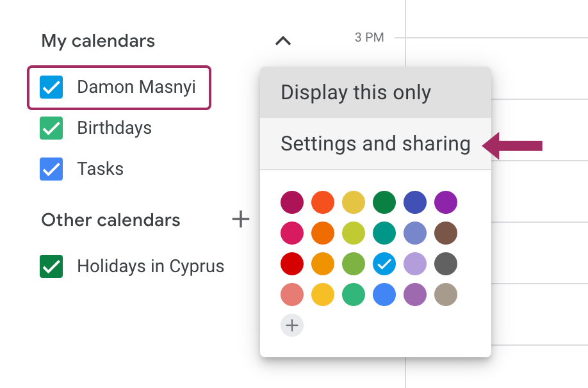Uncheck Holidays in Cyprus checkbox
Screen dimensions: 588x388
[51, 266]
